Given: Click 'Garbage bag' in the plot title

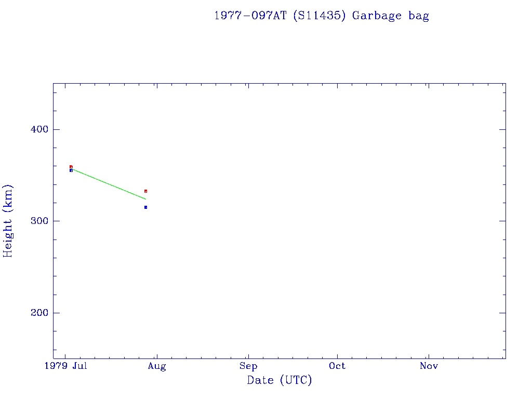Looking at the screenshot, I should 391,16.
